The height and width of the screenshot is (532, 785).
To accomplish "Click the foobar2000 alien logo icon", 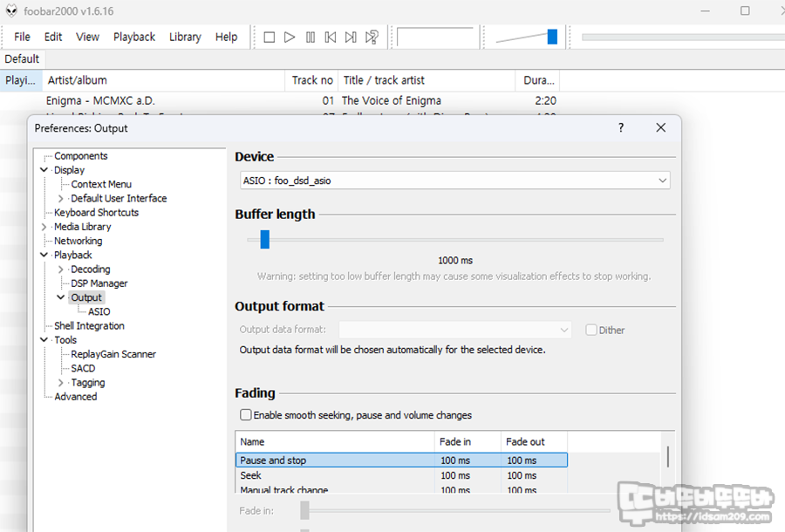I will tap(11, 11).
